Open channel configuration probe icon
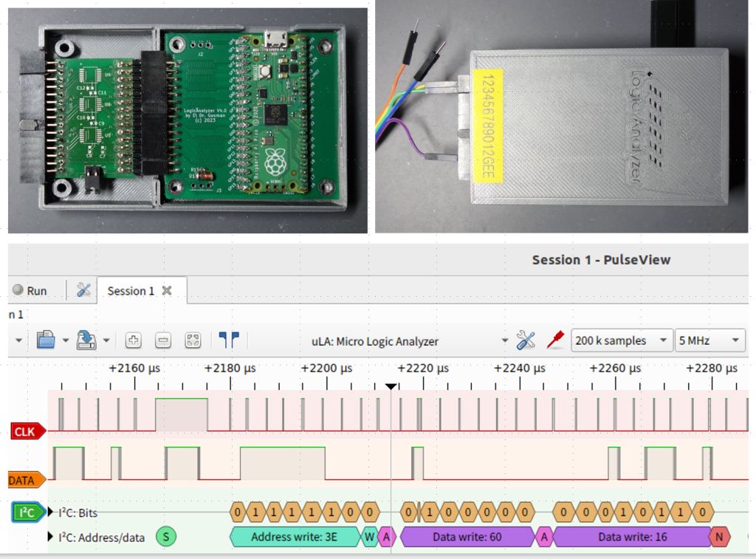Screen dimensions: 756x559 pos(555,340)
